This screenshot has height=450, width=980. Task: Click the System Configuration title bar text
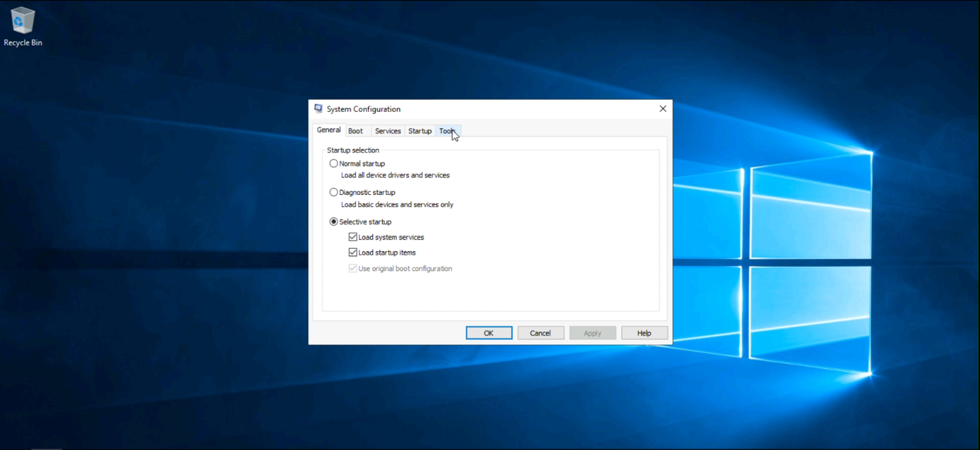pos(363,109)
